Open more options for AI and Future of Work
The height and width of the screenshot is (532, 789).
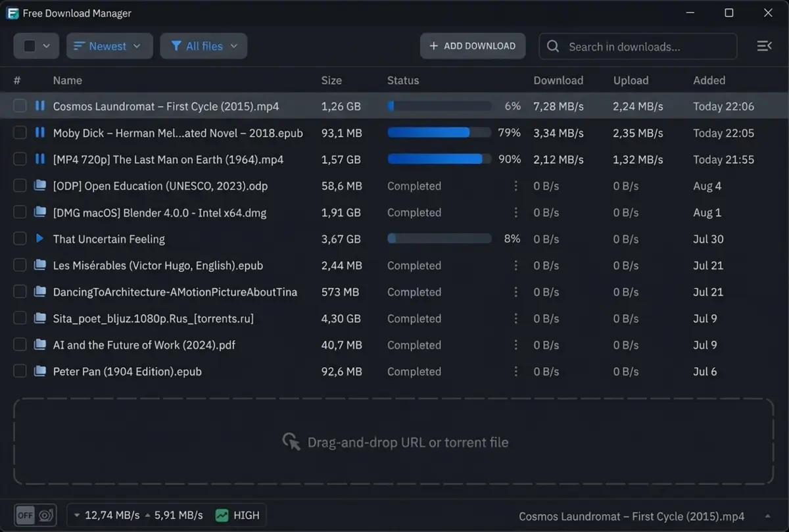coord(516,345)
